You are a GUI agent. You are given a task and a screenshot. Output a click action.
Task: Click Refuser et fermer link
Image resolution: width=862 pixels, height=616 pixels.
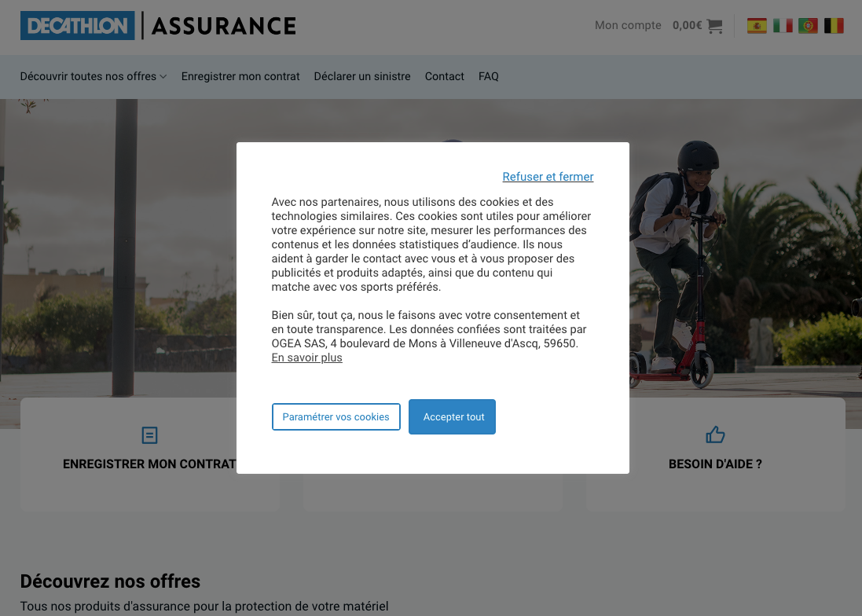[x=548, y=177]
